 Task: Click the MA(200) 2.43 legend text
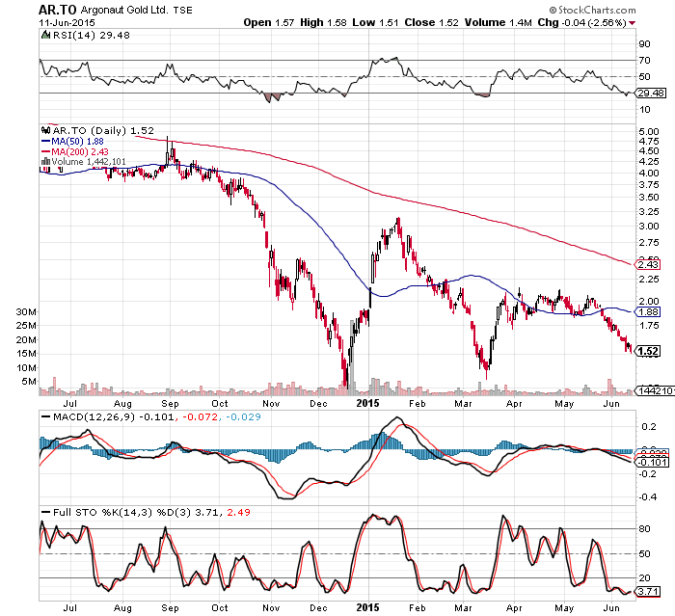click(x=80, y=151)
